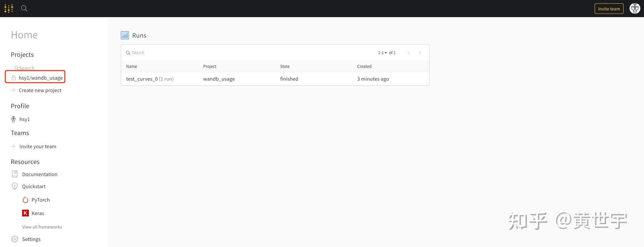Viewport: 644px width, 247px height.
Task: Focus the Projects search field
Action: tap(27, 68)
